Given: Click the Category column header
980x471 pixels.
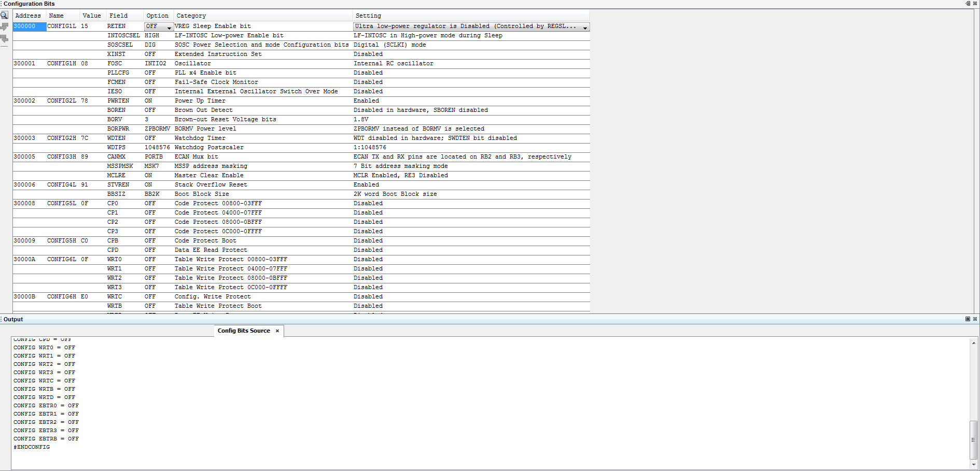Looking at the screenshot, I should pyautogui.click(x=191, y=16).
